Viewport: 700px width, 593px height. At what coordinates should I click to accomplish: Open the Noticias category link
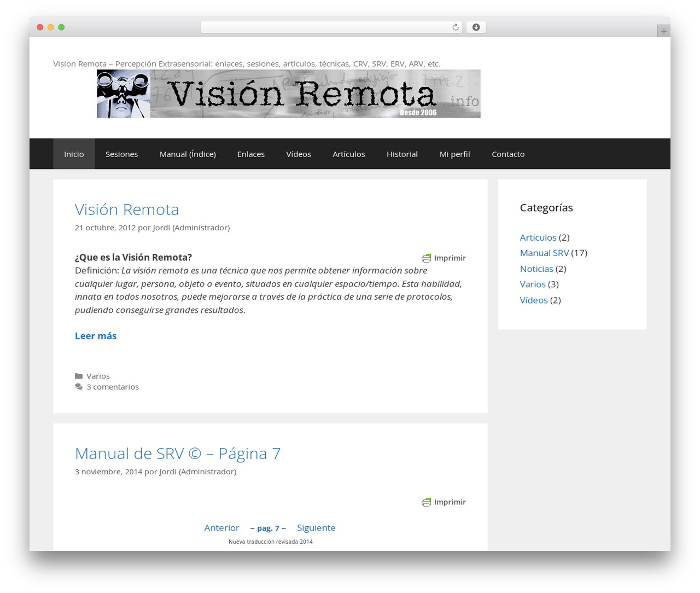tap(536, 269)
